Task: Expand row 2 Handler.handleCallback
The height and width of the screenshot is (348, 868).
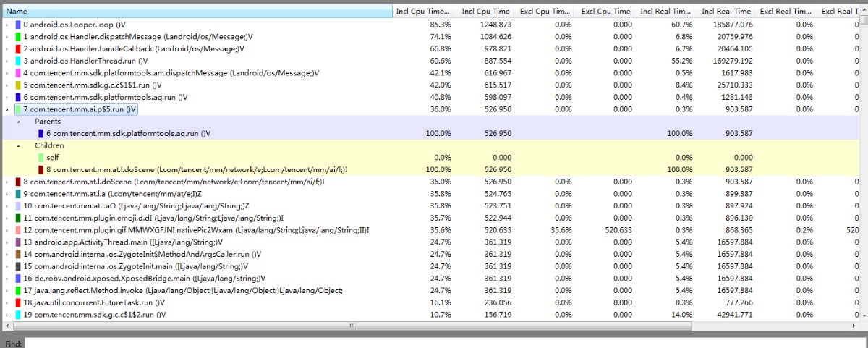Action: pyautogui.click(x=7, y=48)
